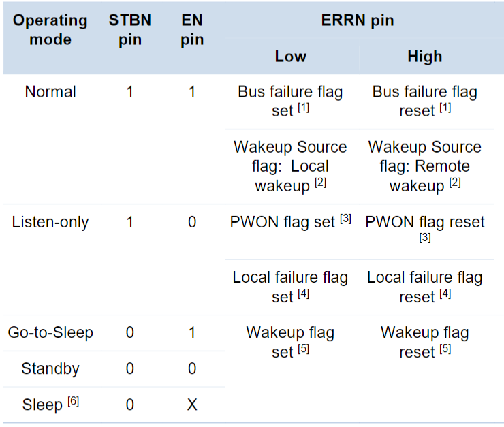Click Bus failure flag reset cell
The image size is (504, 427).
tap(424, 101)
